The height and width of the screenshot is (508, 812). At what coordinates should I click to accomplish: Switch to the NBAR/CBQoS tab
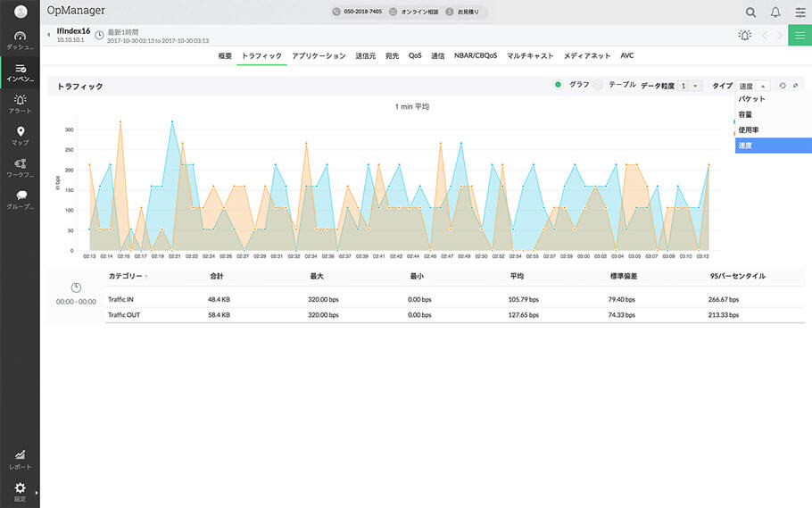(476, 55)
